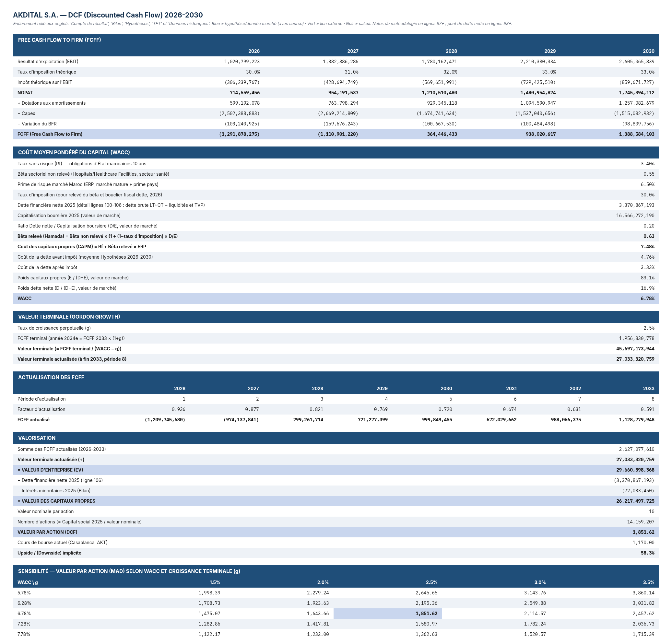This screenshot has height=644, width=672.
Task: Select sensitivity value "1,122.17"
Action: tap(209, 634)
